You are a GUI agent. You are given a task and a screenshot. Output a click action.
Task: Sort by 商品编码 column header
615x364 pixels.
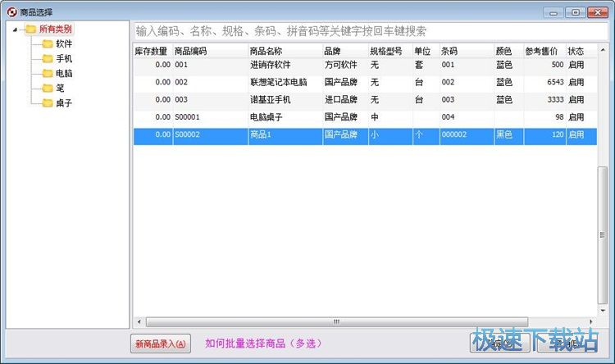[210, 51]
